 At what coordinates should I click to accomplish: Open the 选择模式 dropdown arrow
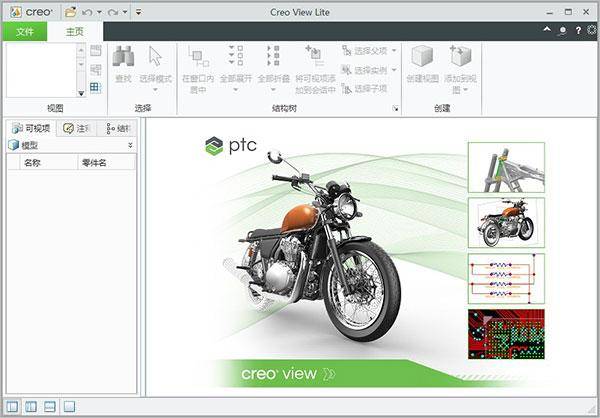[155, 90]
